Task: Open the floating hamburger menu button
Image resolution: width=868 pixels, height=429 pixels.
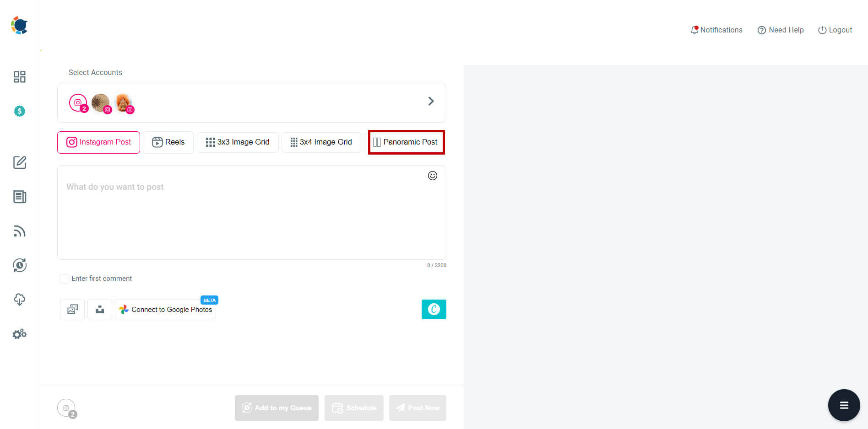Action: click(x=844, y=405)
